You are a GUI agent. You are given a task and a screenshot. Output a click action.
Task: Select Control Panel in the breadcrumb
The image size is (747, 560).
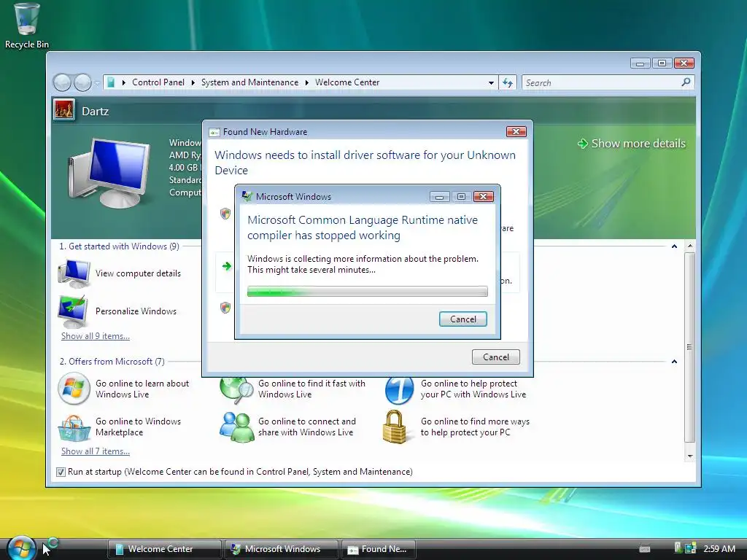[158, 82]
